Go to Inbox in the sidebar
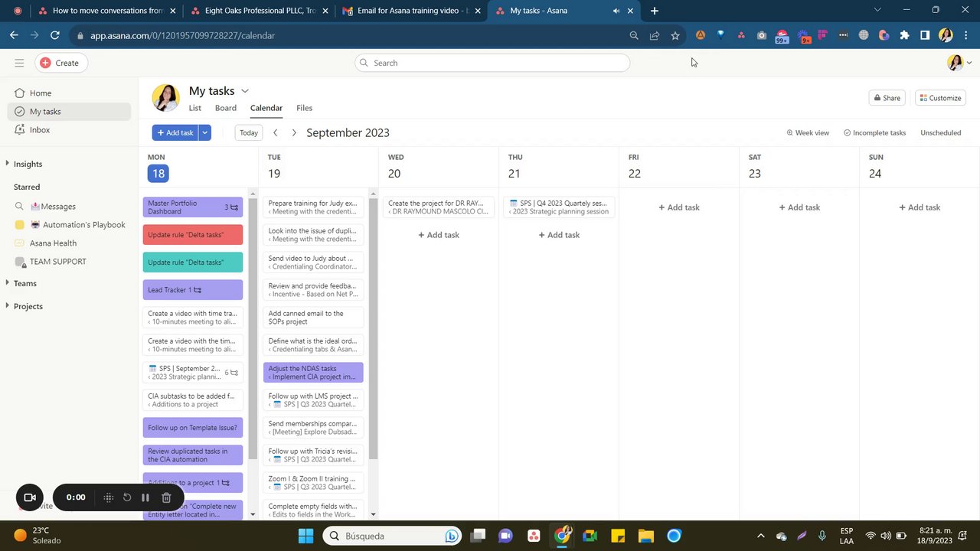980x551 pixels. (40, 130)
